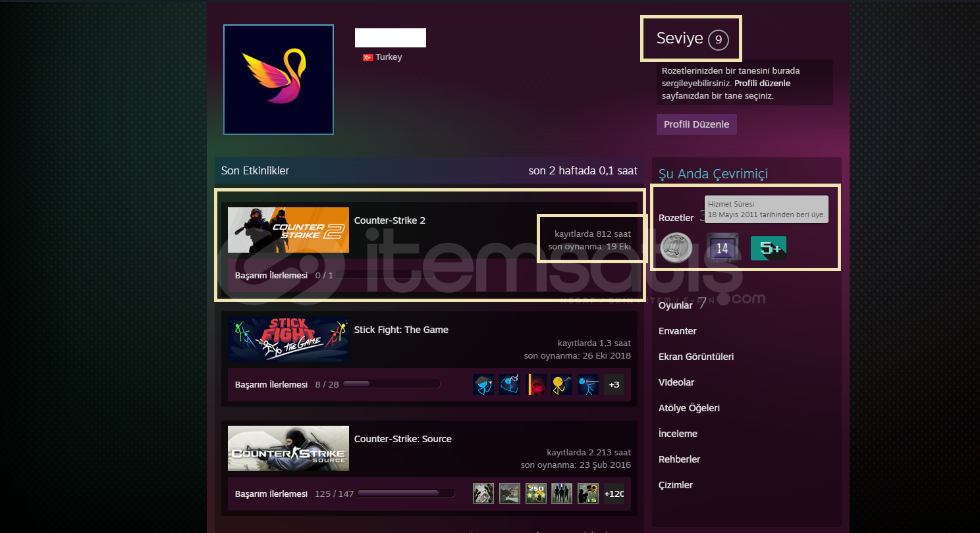Open the Counter-Strike 2 game banner

(x=288, y=230)
